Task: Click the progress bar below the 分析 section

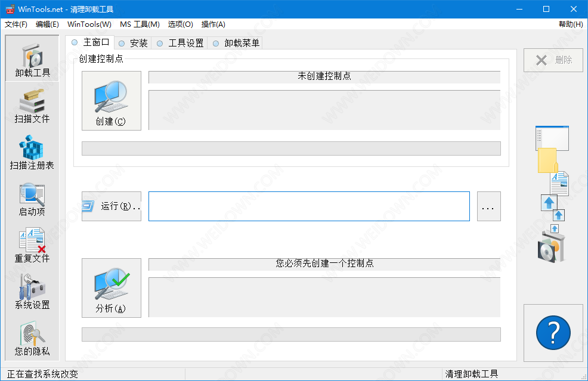Action: click(292, 334)
